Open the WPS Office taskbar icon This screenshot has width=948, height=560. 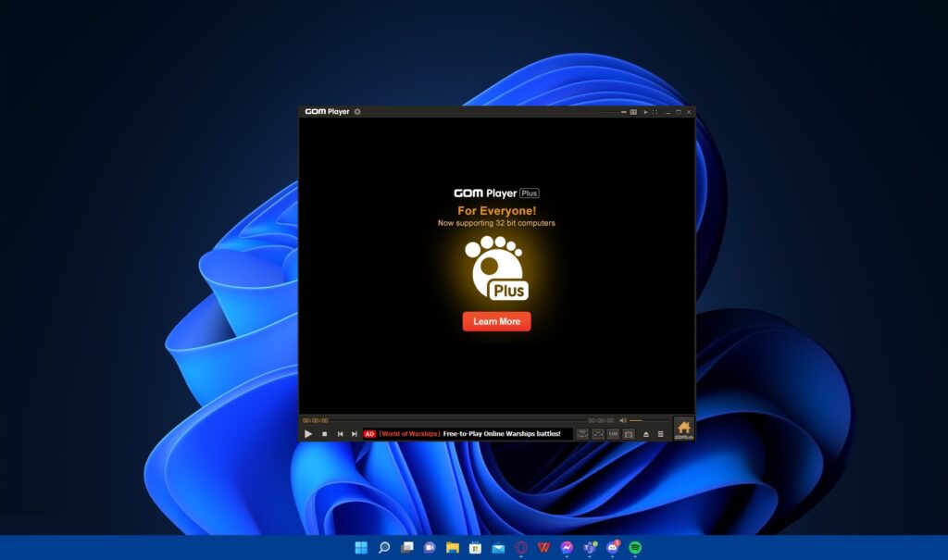(543, 547)
